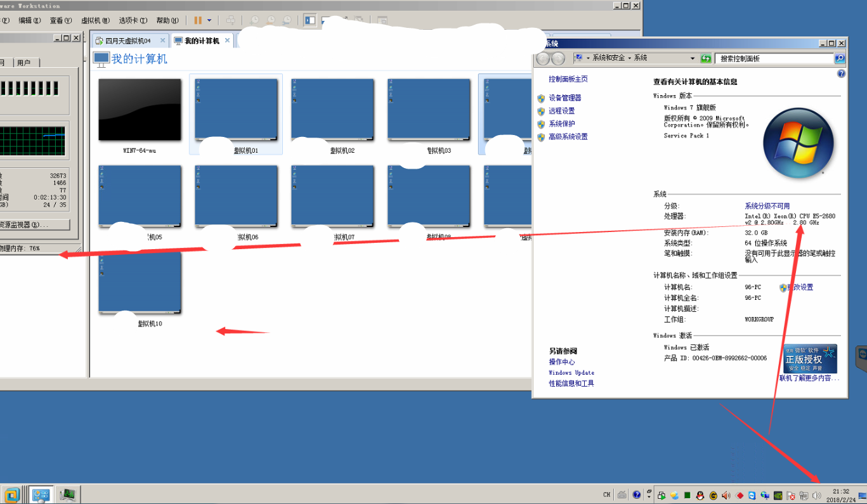Click the orange pause VM icon in VMware
This screenshot has width=867, height=504.
tap(198, 20)
